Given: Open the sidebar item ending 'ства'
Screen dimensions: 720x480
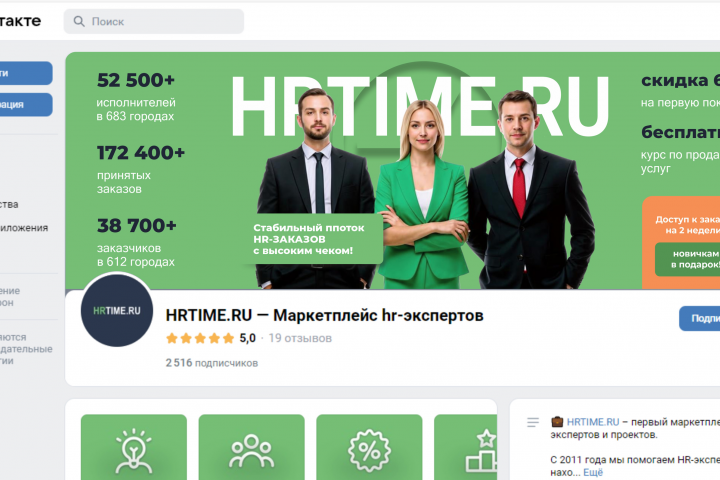Looking at the screenshot, I should point(9,204).
